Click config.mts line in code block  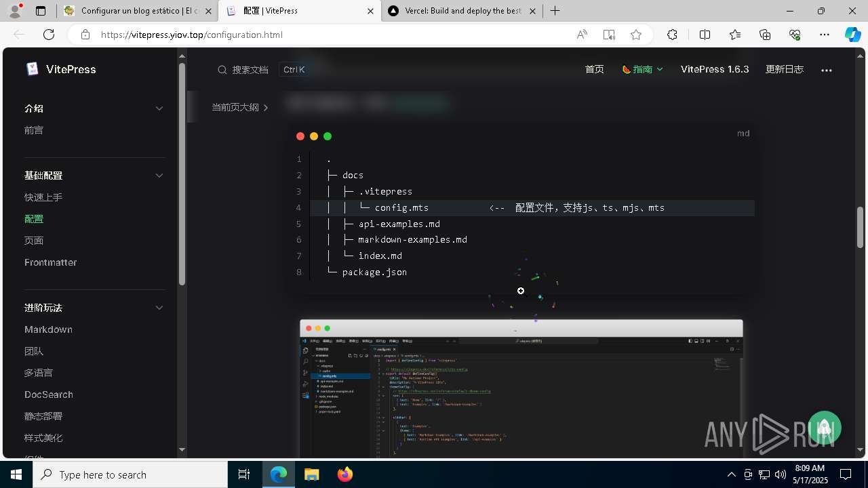(532, 207)
